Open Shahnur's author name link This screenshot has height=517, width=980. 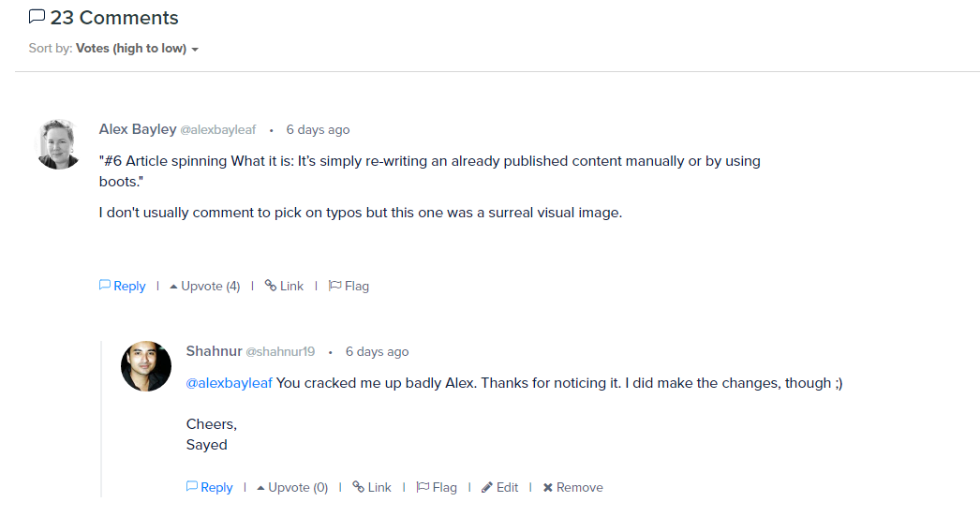214,351
